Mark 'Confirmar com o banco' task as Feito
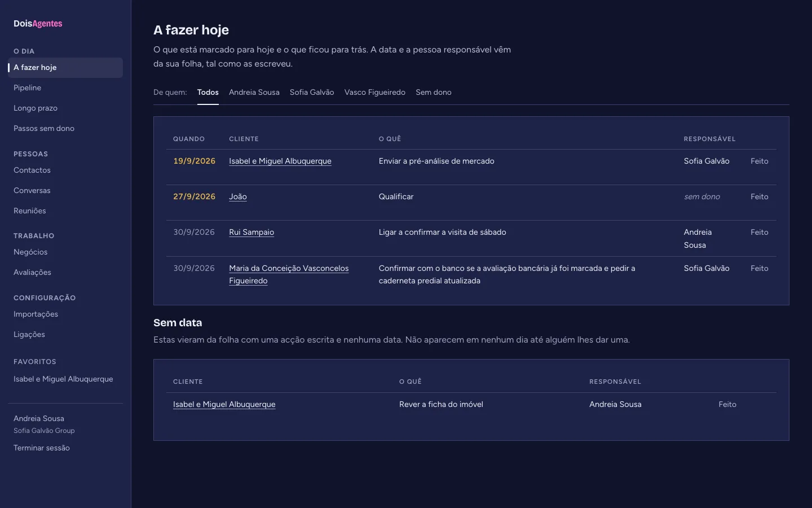812x508 pixels. coord(760,269)
